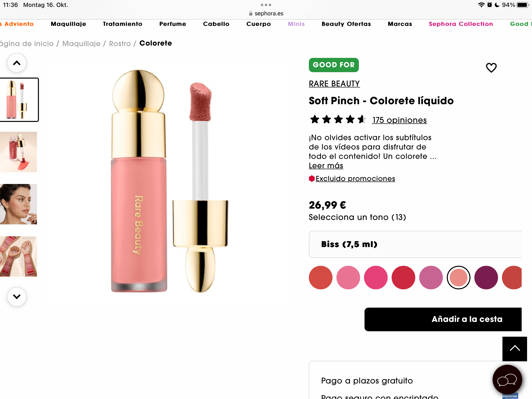Expand description with Leer más

326,166
